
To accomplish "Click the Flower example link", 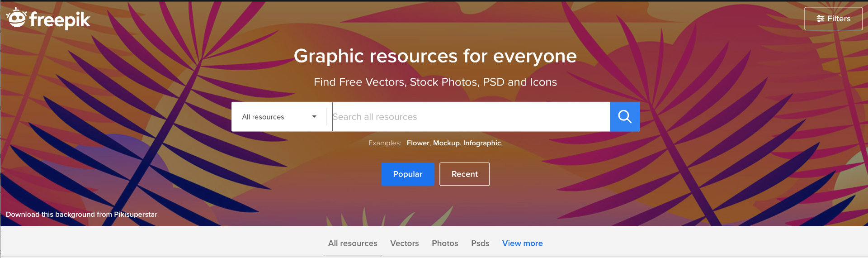I will point(418,143).
